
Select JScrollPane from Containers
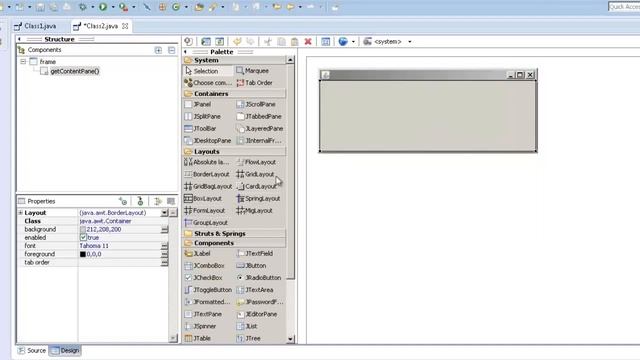coord(256,104)
